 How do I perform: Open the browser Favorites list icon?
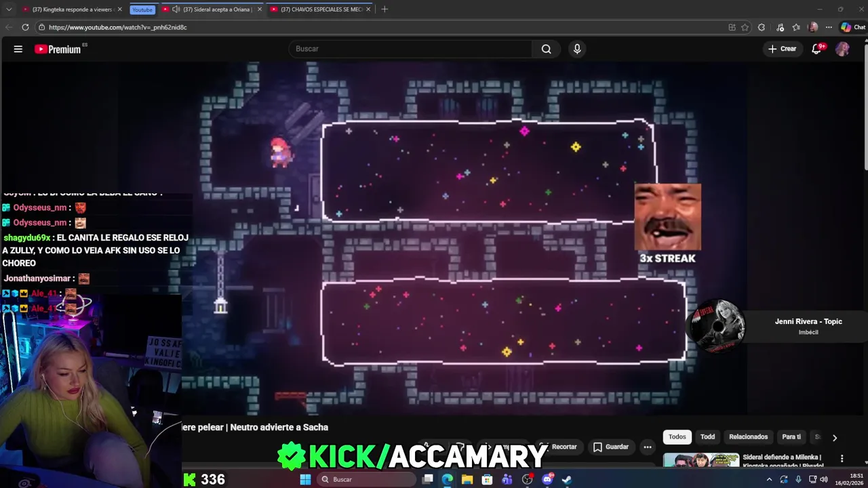[x=796, y=27]
